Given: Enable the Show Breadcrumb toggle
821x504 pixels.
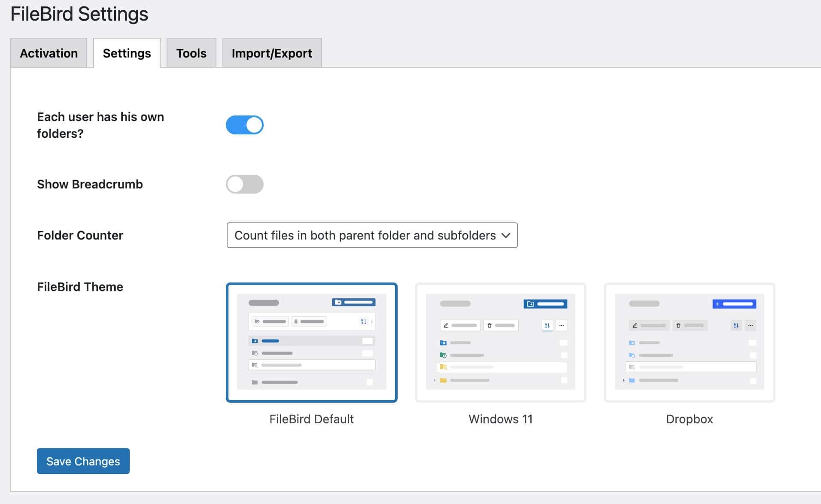Looking at the screenshot, I should click(245, 184).
